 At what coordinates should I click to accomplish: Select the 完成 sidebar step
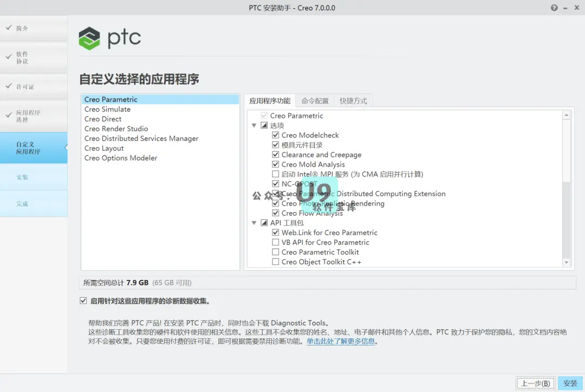34,204
